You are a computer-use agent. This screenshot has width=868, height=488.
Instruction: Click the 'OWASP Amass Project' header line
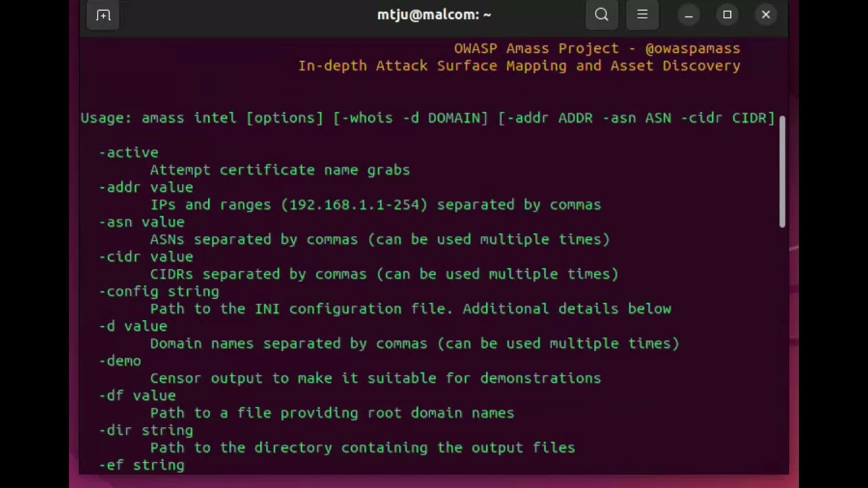pos(597,49)
